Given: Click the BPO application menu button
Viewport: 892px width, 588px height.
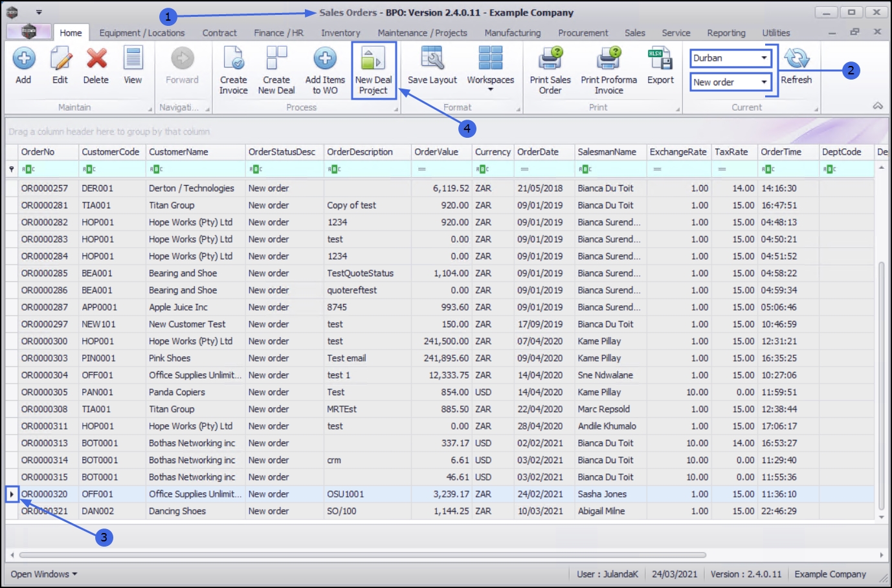Looking at the screenshot, I should (x=28, y=32).
